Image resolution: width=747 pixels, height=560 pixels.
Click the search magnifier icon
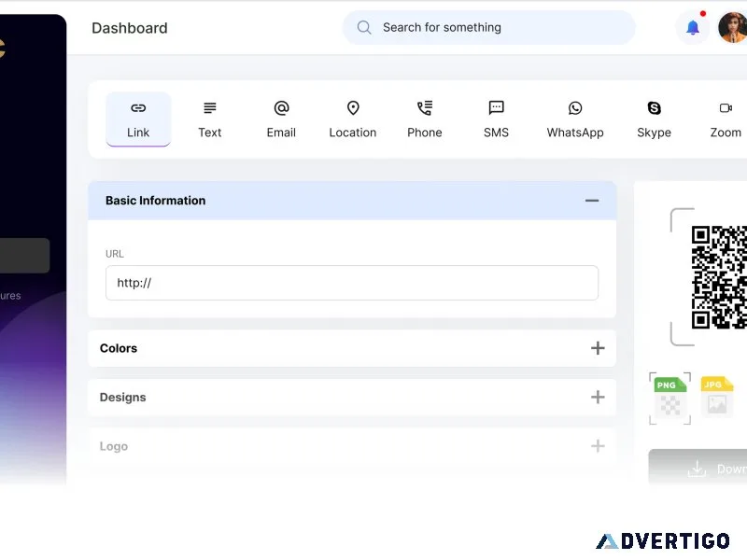pyautogui.click(x=364, y=27)
